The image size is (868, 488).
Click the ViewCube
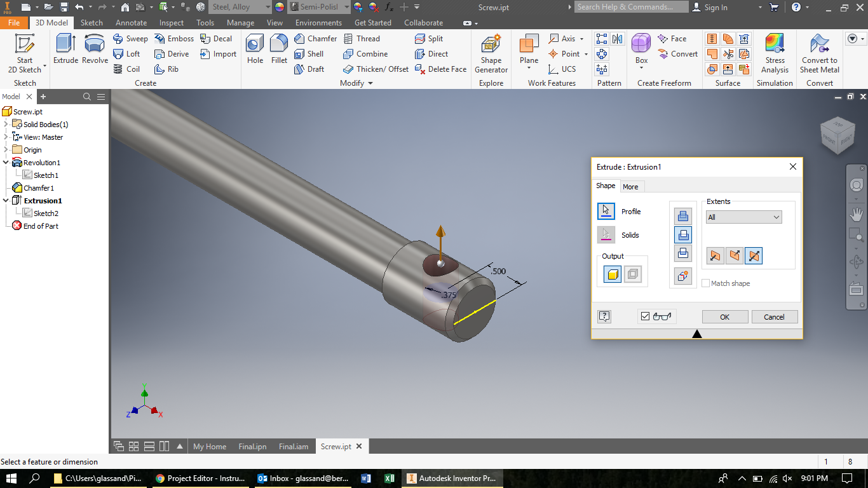[837, 134]
